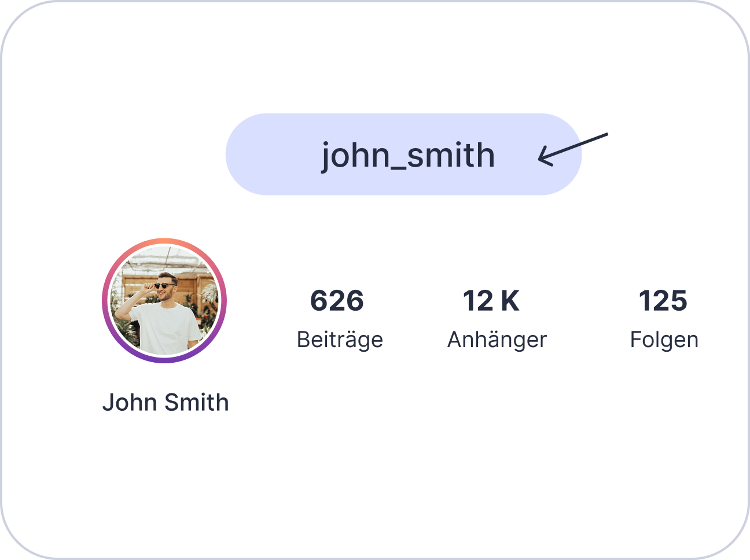Viewport: 750px width, 560px height.
Task: Open the 626 posts count
Action: click(x=337, y=301)
